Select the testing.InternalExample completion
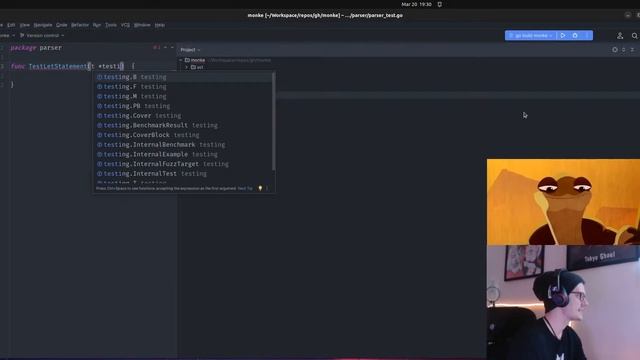This screenshot has height=360, width=640. point(183,154)
